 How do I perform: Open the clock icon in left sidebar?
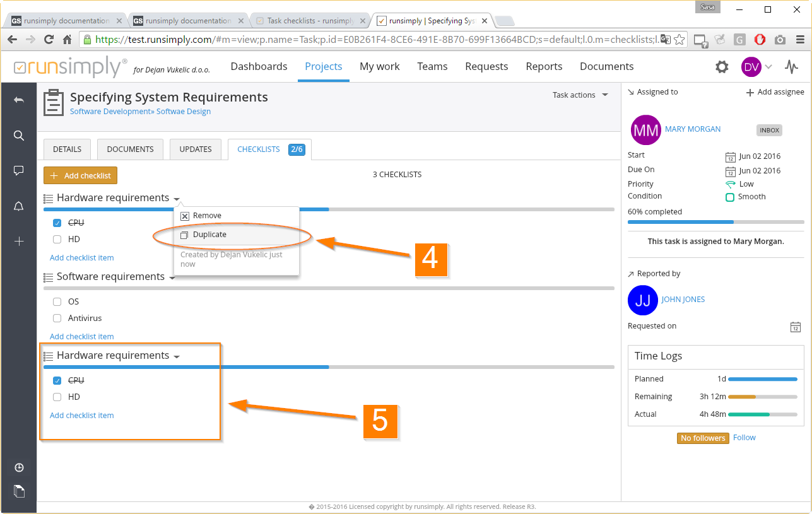pyautogui.click(x=19, y=467)
